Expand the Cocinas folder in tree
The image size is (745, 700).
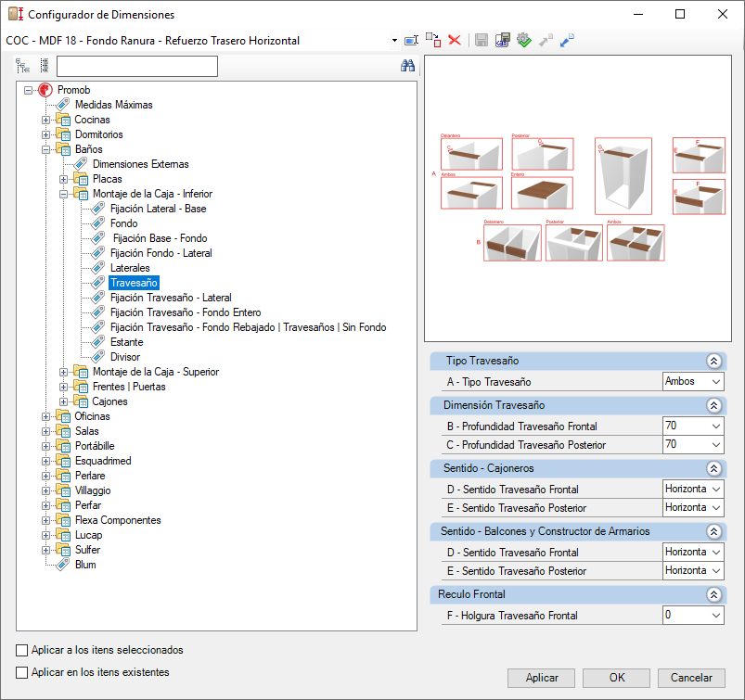[x=45, y=120]
